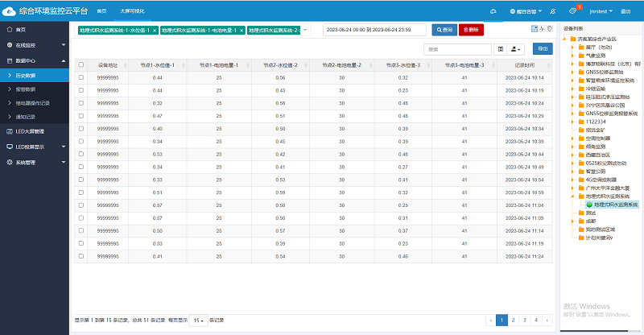The width and height of the screenshot is (644, 335).
Task: Click the cloud platform logo icon
Action: pos(12,11)
